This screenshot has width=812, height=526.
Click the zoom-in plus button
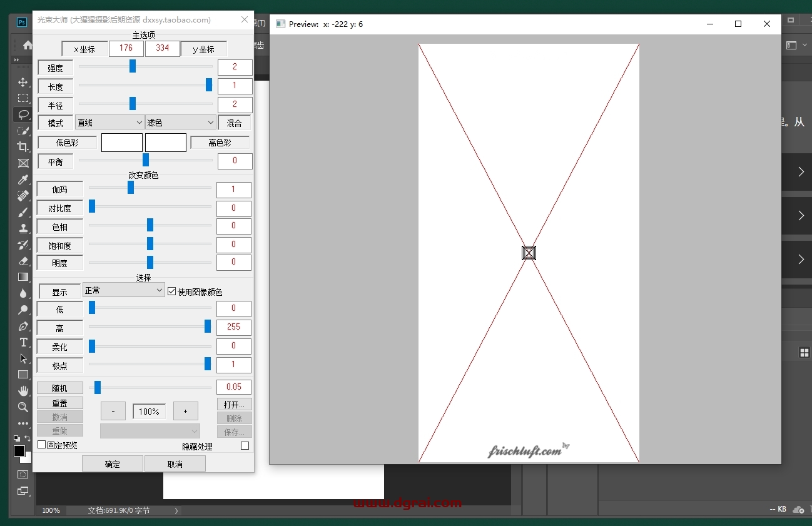click(x=185, y=411)
